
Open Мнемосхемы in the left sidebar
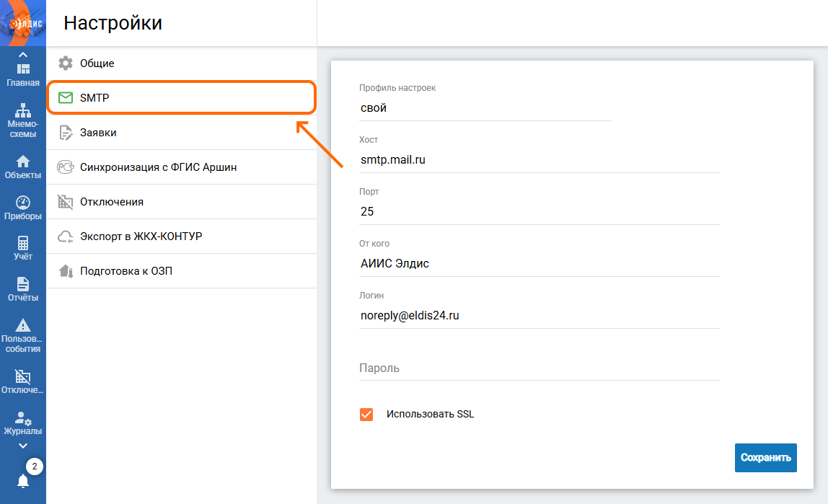click(22, 121)
